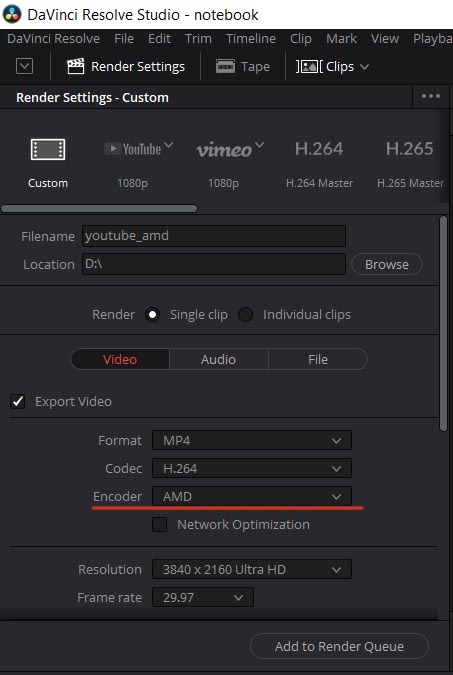
Task: Open the Timeline menu
Action: point(251,39)
